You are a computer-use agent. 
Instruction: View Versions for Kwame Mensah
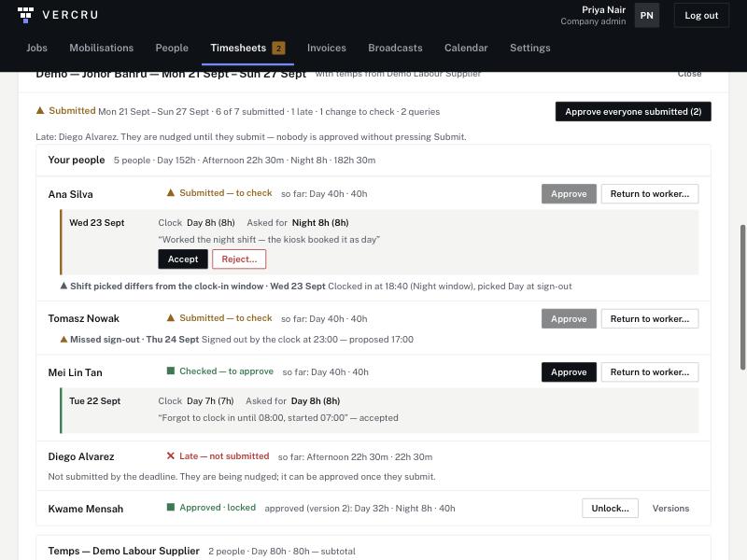pyautogui.click(x=670, y=508)
